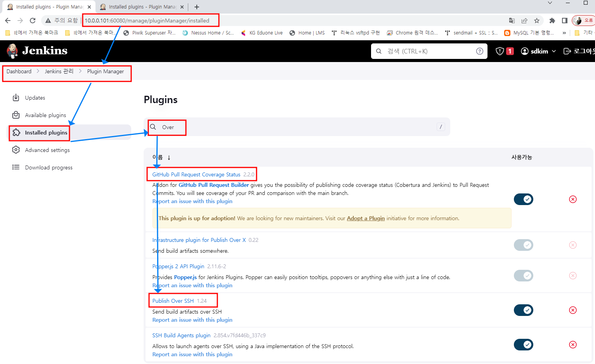
Task: Click the GitHub Pull Request Builder link
Action: [x=213, y=185]
